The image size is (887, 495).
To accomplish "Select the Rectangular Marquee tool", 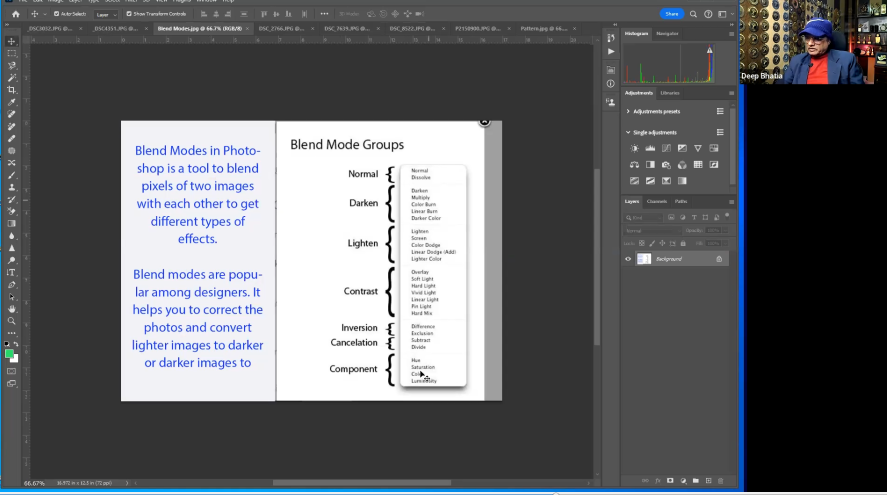I will tap(12, 53).
